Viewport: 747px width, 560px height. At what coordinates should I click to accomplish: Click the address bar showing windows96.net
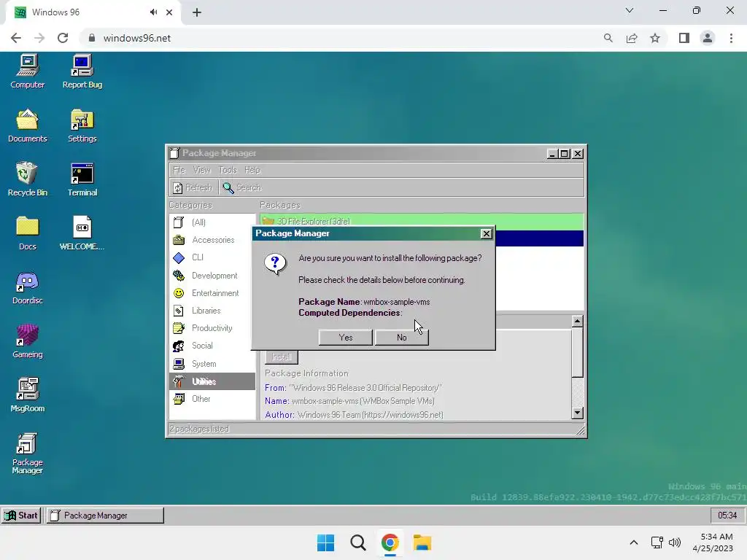coord(343,38)
